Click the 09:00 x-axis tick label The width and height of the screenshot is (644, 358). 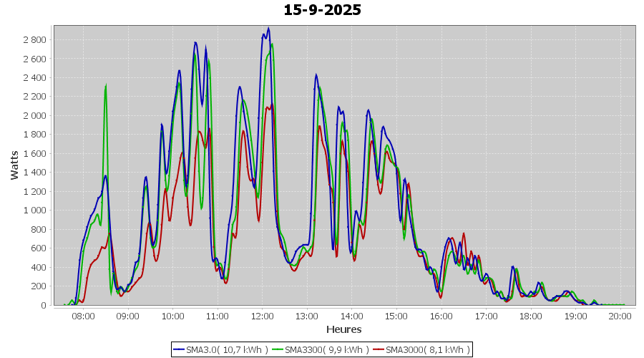pos(128,316)
